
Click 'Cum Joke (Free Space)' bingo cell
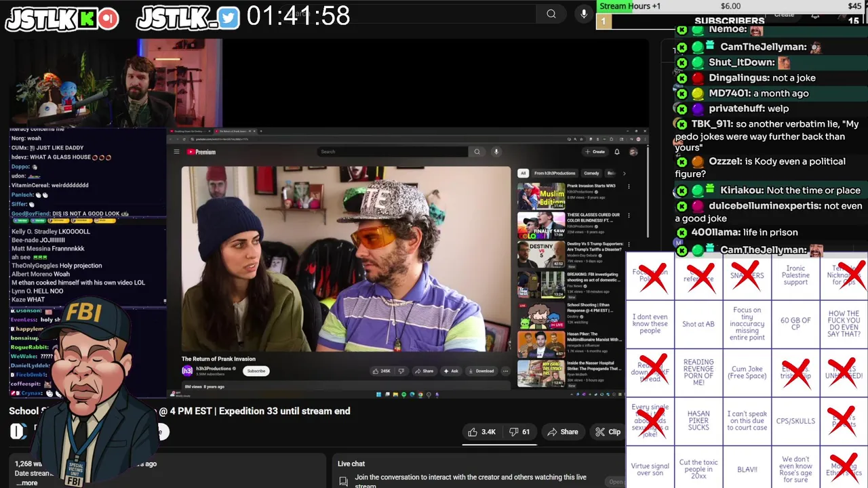pos(747,373)
